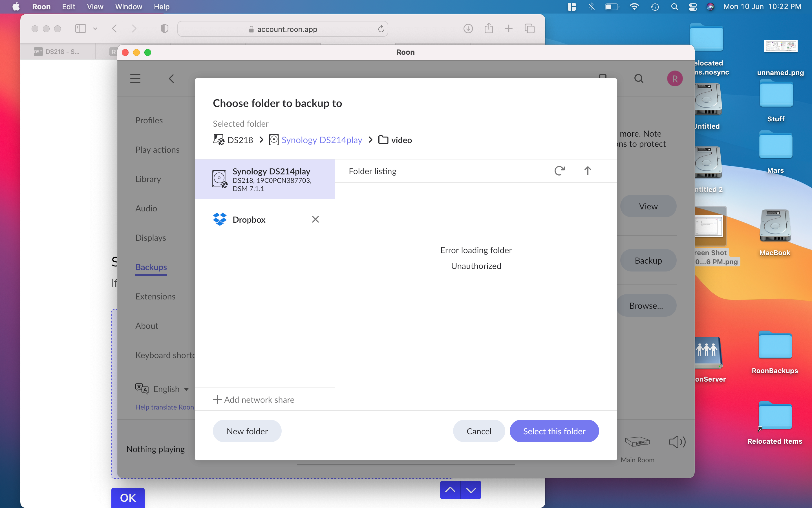Open the Roon app menu
This screenshot has height=508, width=812.
point(41,7)
